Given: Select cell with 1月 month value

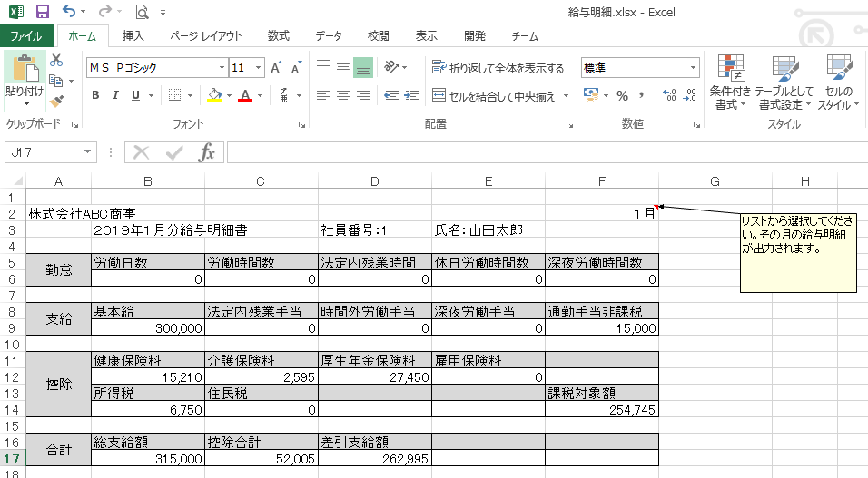Looking at the screenshot, I should click(x=602, y=213).
